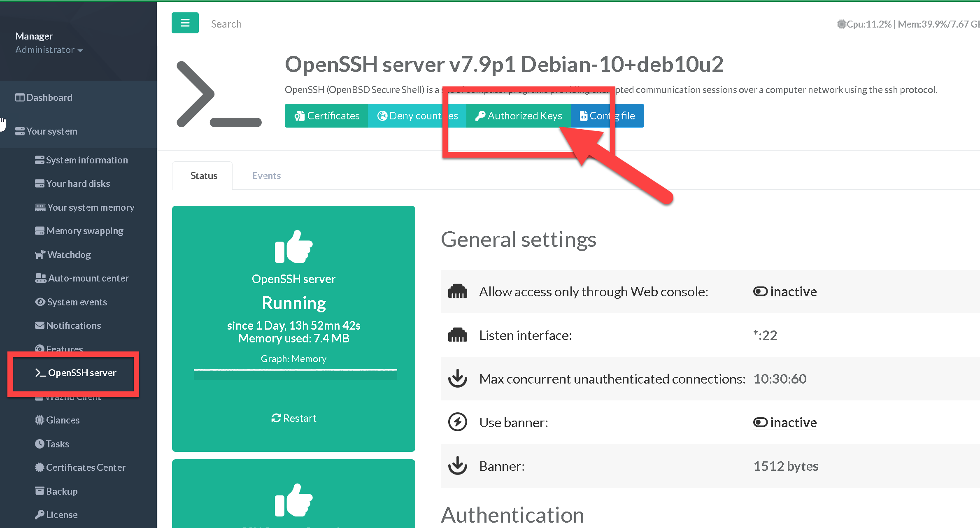Click the Backup archive icon
980x528 pixels.
click(x=40, y=491)
